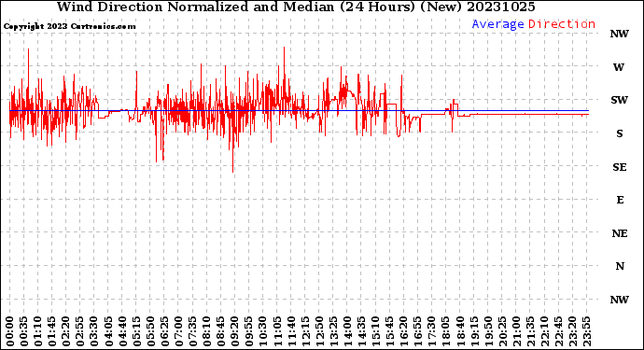Click the 18:40 time axis label

[459, 331]
